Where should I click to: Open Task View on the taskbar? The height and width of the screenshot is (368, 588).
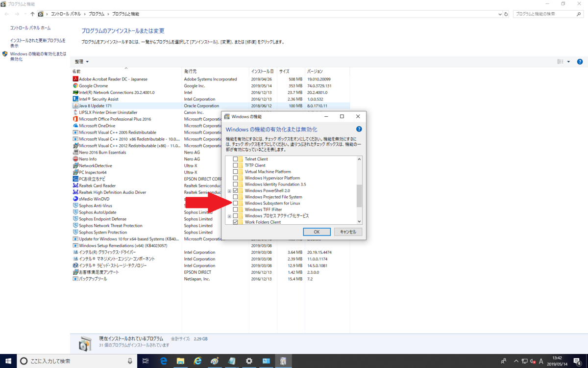tap(146, 361)
